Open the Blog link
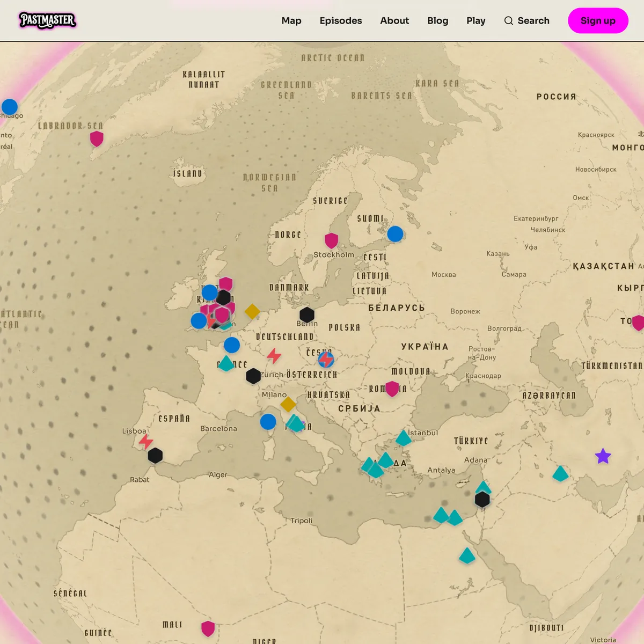The height and width of the screenshot is (644, 644). pos(438,20)
